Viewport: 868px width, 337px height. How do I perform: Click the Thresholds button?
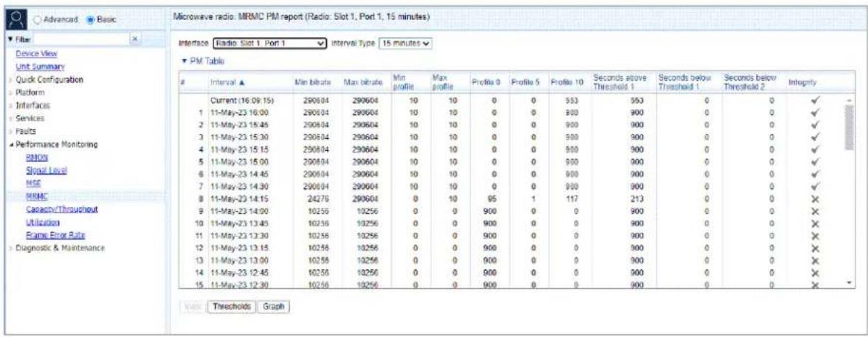coord(232,305)
